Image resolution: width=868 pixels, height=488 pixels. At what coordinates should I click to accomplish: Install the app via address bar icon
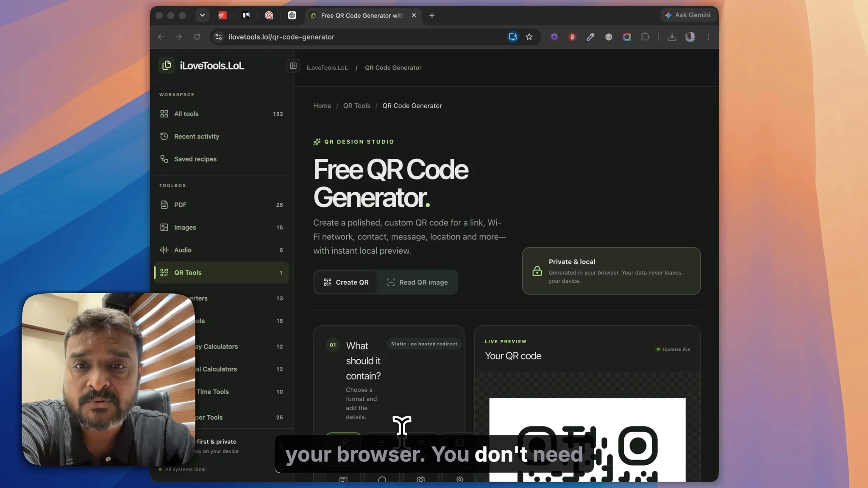click(513, 37)
